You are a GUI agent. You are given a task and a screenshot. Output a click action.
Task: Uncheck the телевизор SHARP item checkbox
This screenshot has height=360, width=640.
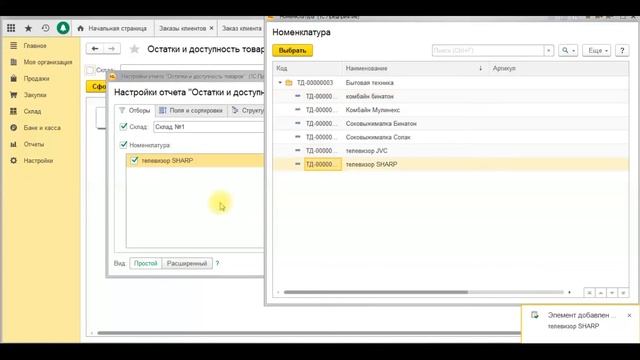pyautogui.click(x=134, y=160)
